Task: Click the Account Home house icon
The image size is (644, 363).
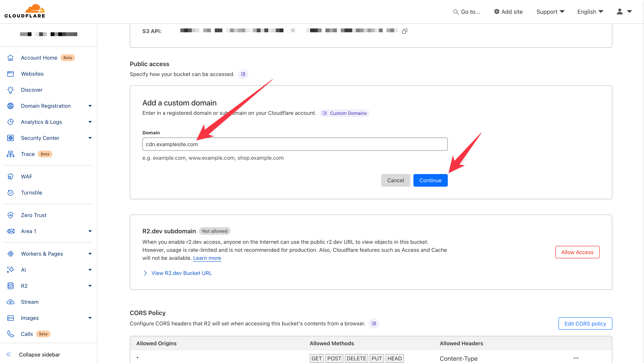Action: coord(10,58)
